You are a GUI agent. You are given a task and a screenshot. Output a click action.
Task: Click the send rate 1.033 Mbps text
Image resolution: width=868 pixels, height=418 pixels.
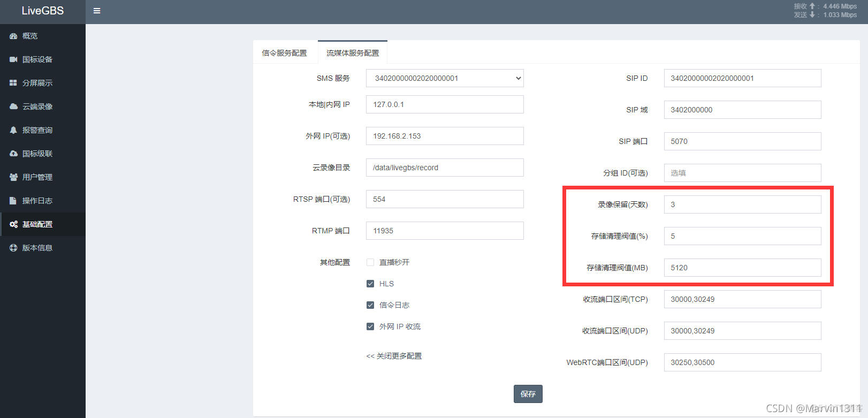pos(840,15)
